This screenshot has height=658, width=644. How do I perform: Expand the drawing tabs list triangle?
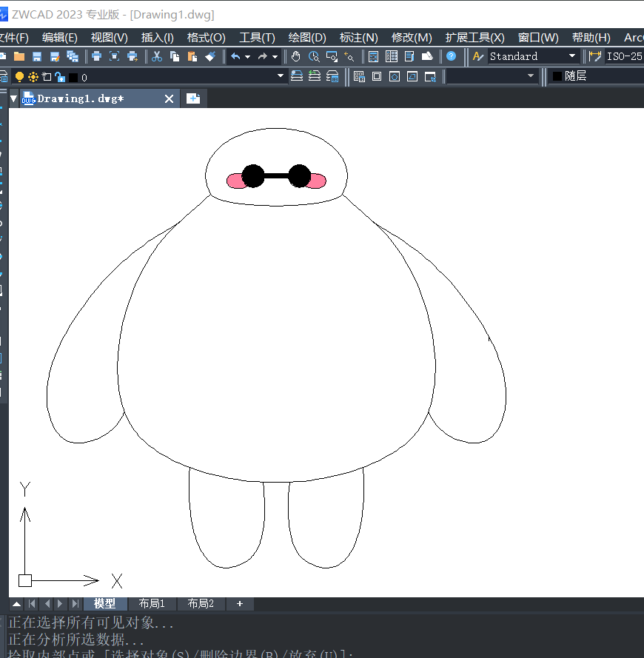tap(14, 98)
